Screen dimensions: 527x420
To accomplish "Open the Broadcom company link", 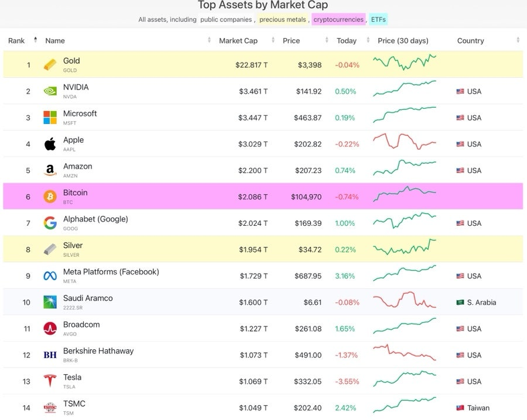I will coord(81,325).
